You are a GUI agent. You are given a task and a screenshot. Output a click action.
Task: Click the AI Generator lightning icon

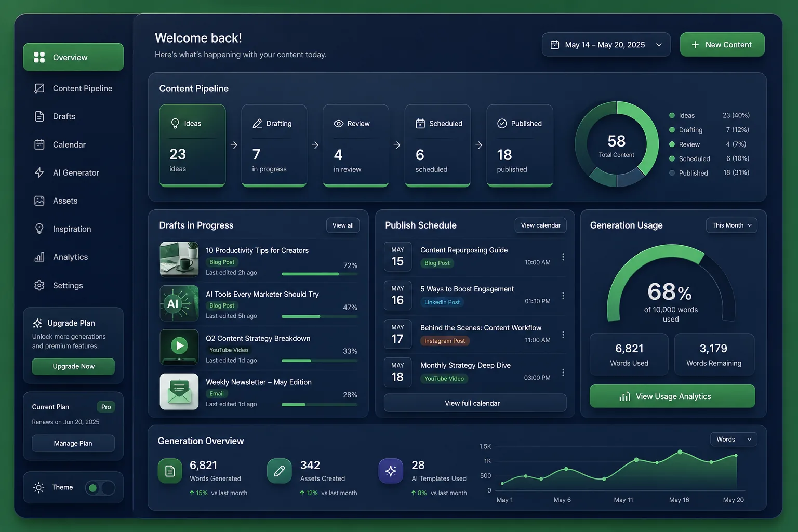point(39,172)
